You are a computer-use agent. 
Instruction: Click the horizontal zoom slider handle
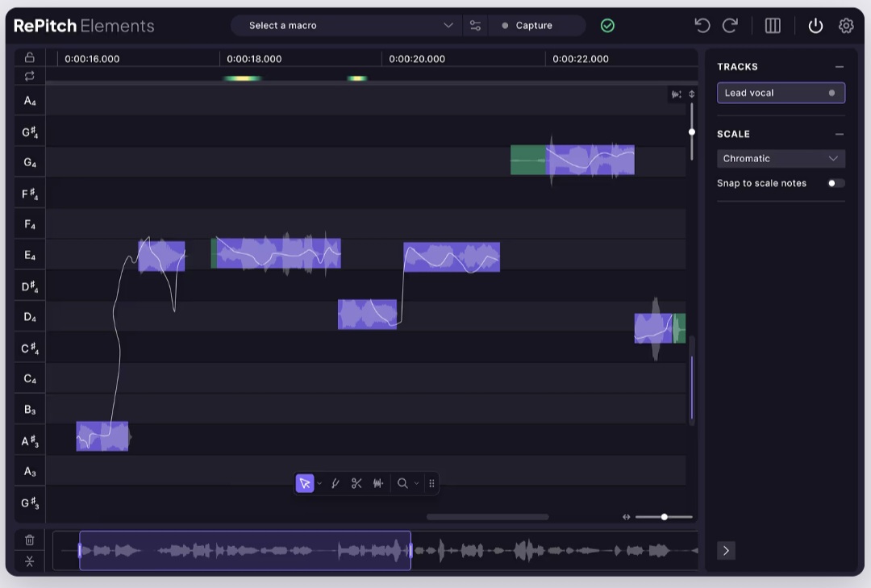coord(665,517)
